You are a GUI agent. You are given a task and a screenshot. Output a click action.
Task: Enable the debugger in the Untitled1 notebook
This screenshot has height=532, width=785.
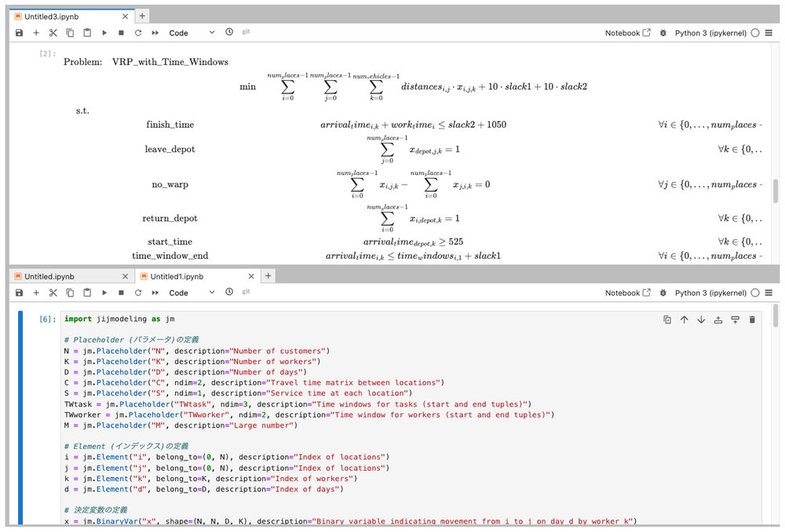pos(663,293)
